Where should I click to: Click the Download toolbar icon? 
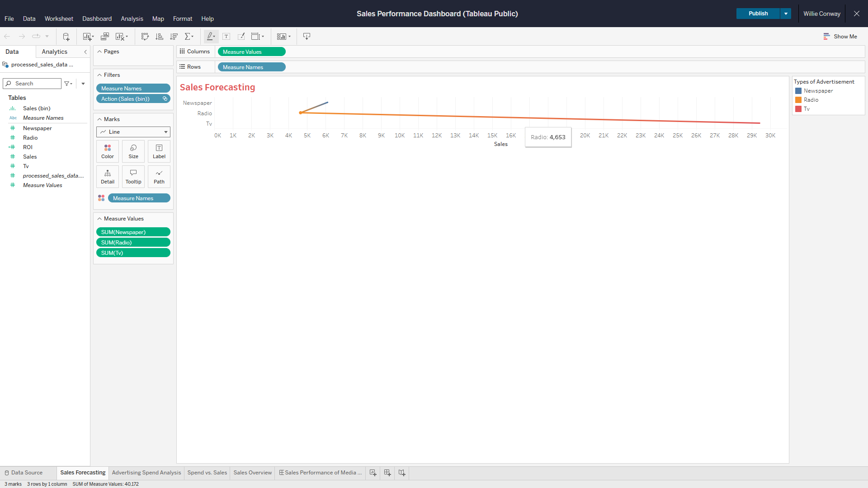pos(307,37)
